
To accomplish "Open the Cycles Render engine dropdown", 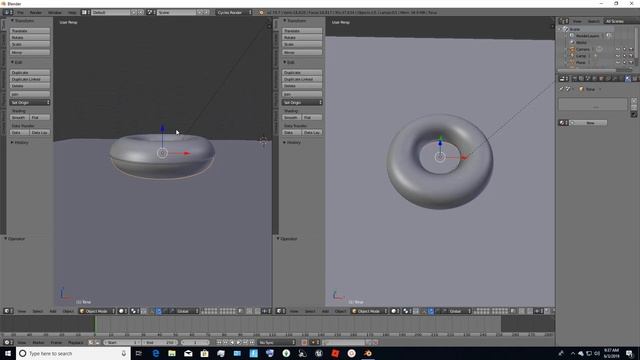I will (x=233, y=13).
